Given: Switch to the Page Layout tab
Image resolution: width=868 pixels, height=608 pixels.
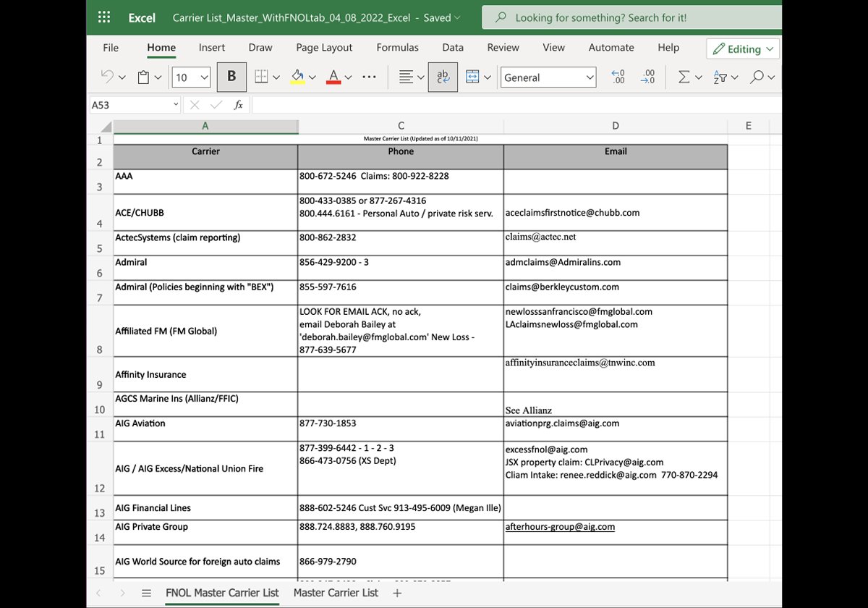Looking at the screenshot, I should (x=324, y=48).
